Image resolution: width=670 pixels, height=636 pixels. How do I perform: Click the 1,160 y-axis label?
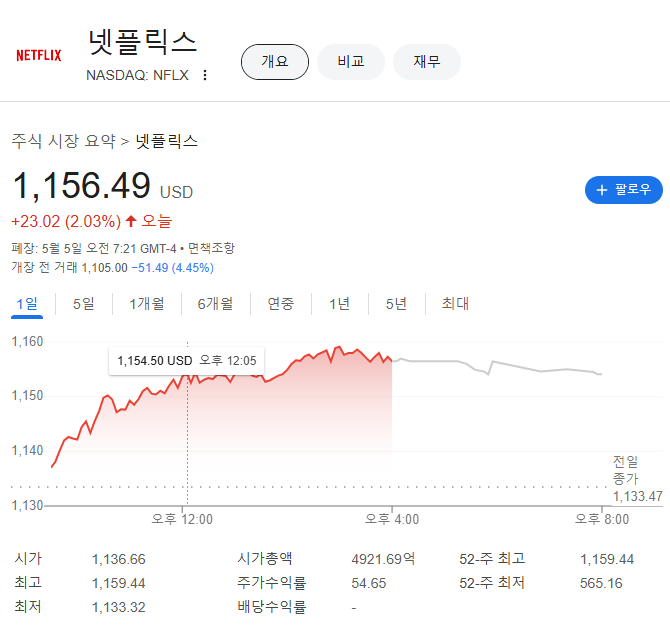27,342
